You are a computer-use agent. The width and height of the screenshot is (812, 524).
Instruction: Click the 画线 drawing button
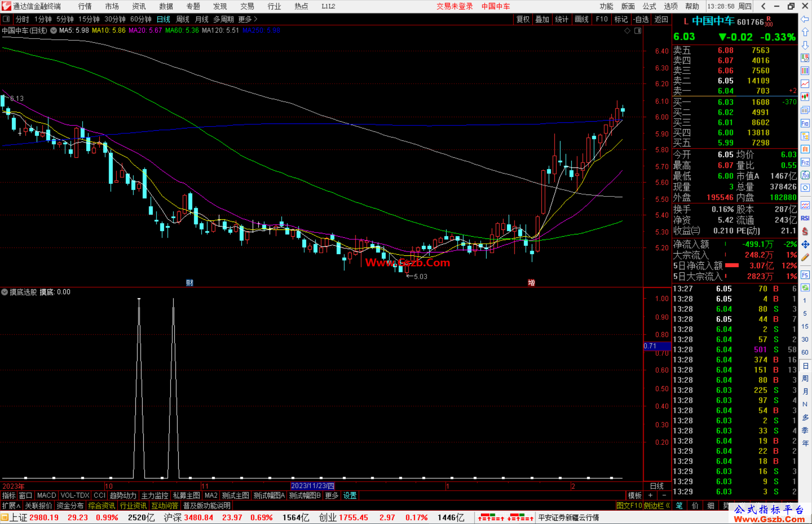[x=582, y=19]
